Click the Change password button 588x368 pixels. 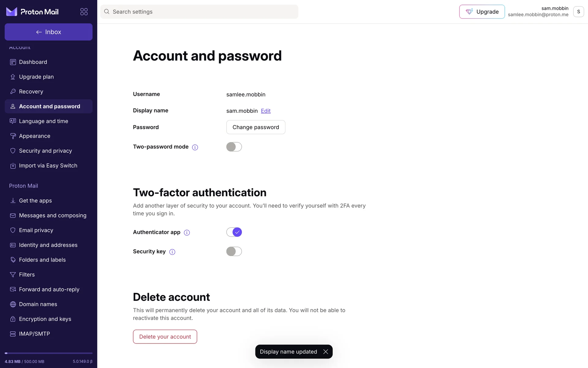coord(256,127)
